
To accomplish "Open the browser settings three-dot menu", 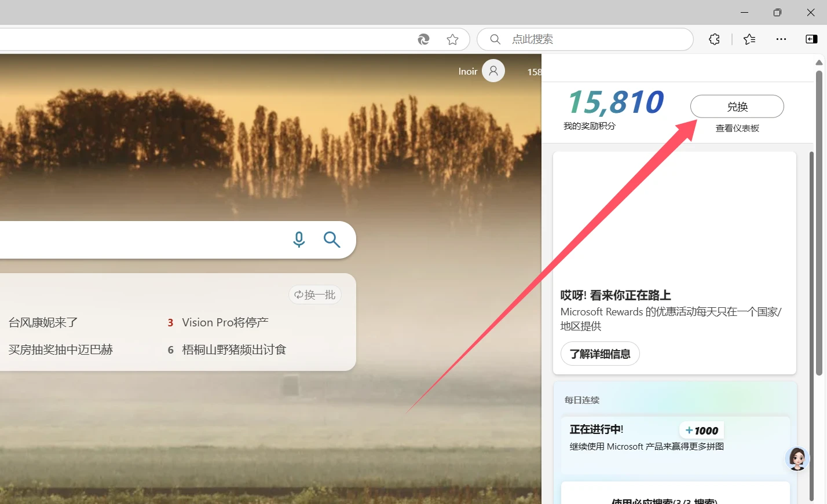I will (x=781, y=39).
